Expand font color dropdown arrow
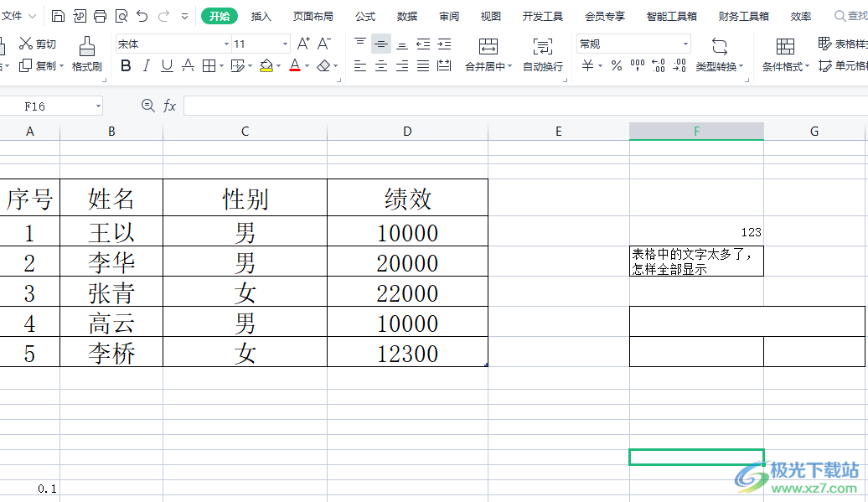This screenshot has width=868, height=502. (x=307, y=66)
